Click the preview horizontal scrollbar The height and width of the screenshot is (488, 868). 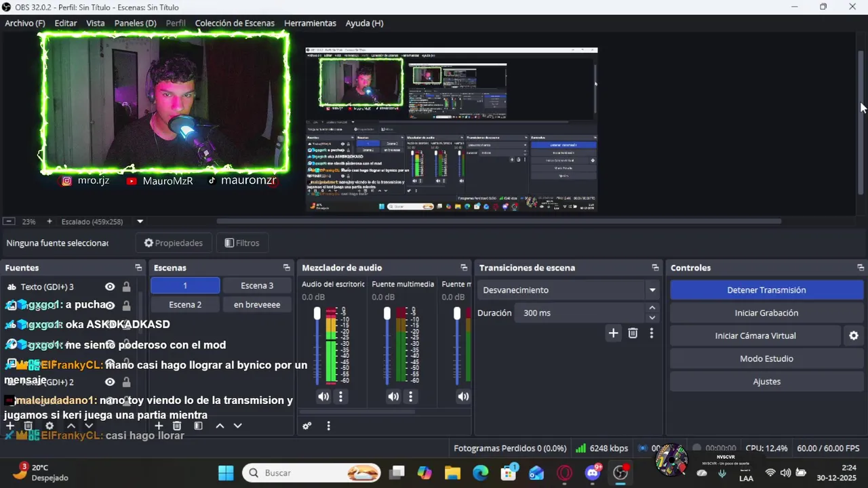[x=498, y=221]
